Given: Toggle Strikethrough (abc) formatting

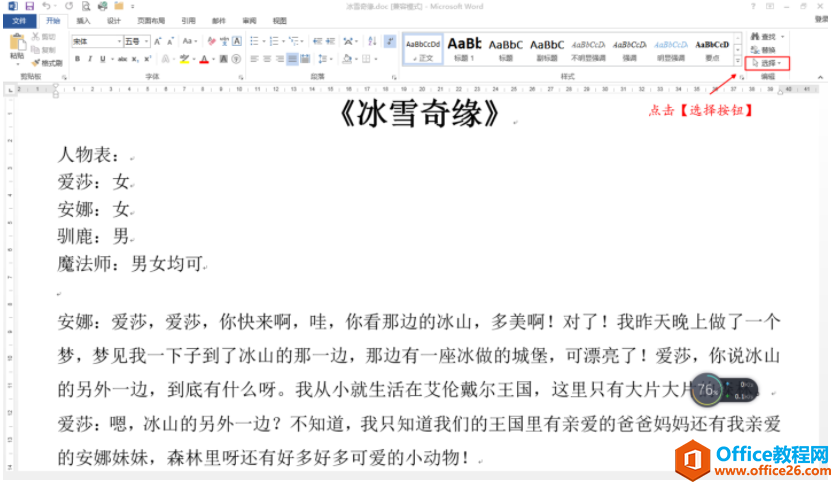Looking at the screenshot, I should (x=122, y=59).
